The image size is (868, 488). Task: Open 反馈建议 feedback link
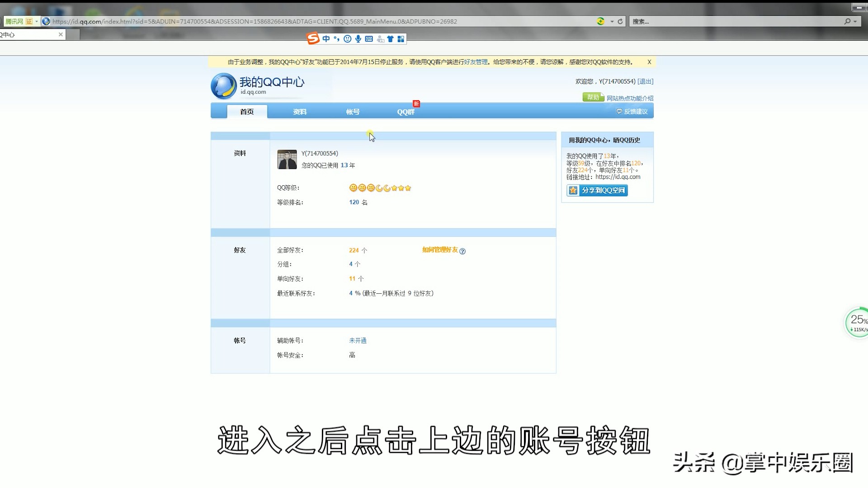pyautogui.click(x=632, y=112)
